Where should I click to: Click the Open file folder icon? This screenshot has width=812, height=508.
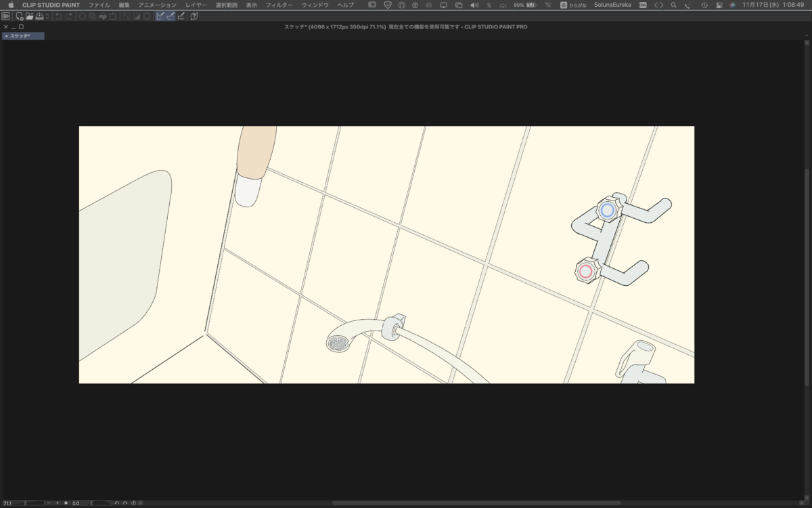tap(30, 16)
